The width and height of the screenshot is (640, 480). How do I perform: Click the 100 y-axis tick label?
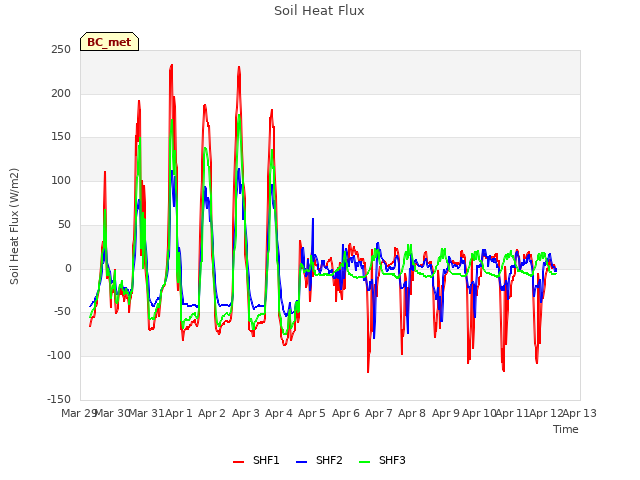[61, 180]
